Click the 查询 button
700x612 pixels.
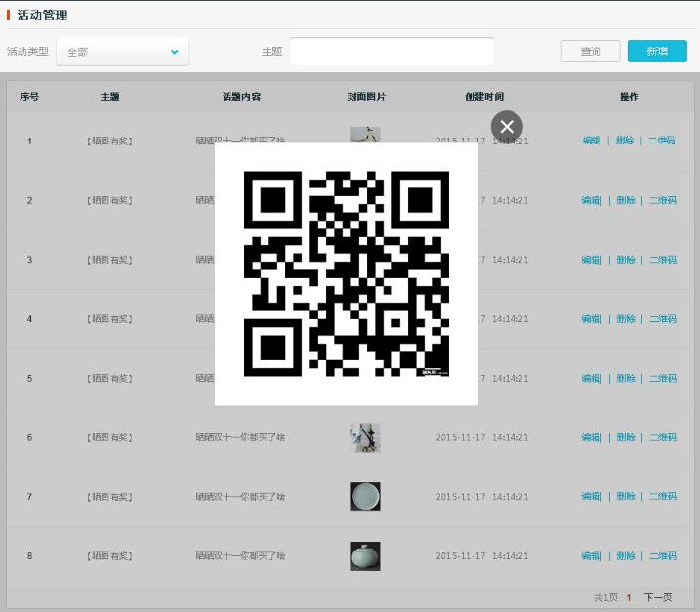click(591, 52)
